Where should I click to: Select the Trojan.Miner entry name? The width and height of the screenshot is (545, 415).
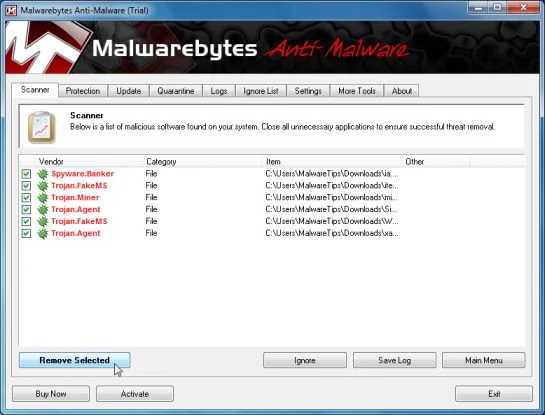(x=75, y=197)
